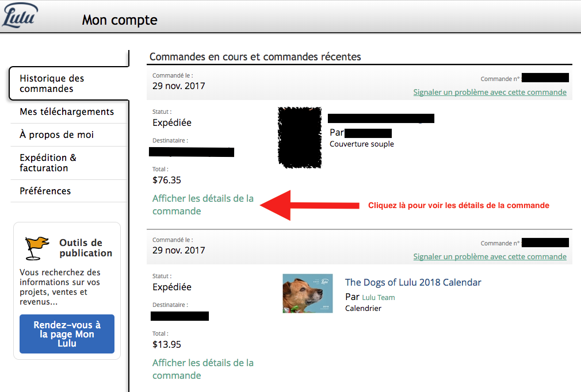Open The Dogs of Lulu 2018 Calendar title
Viewport: 581px width, 392px height.
click(413, 282)
